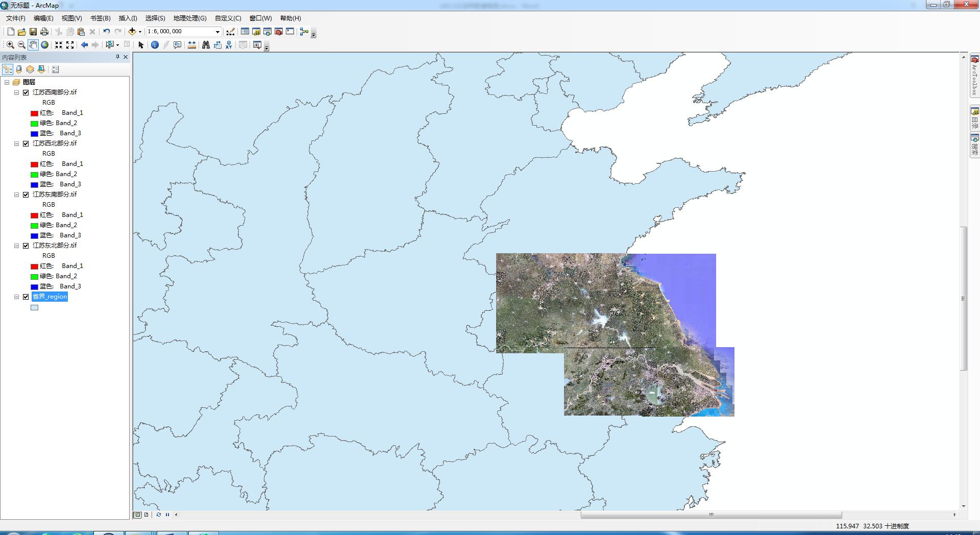Open the Find binoculars tool
The width and height of the screenshot is (980, 535).
tap(206, 45)
